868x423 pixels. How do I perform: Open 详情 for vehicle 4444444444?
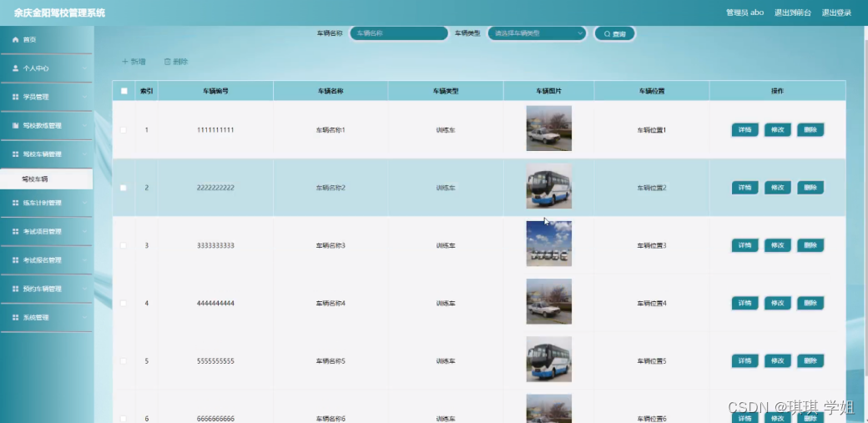pos(744,304)
